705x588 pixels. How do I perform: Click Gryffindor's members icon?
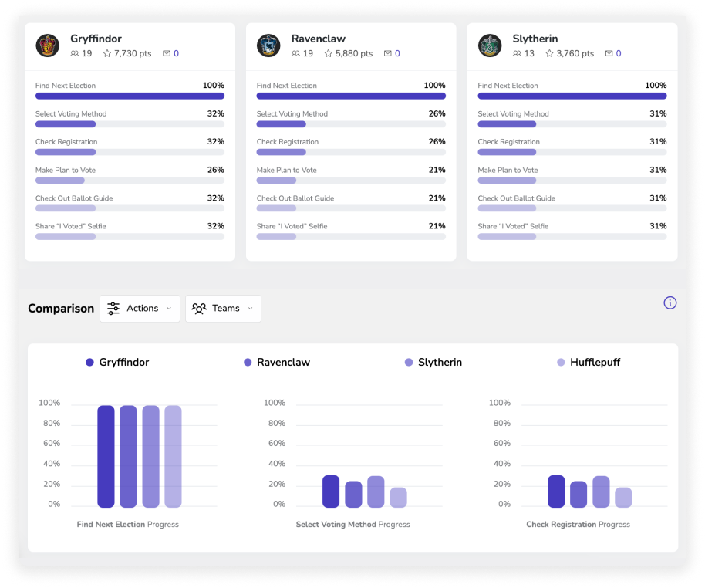pos(75,53)
